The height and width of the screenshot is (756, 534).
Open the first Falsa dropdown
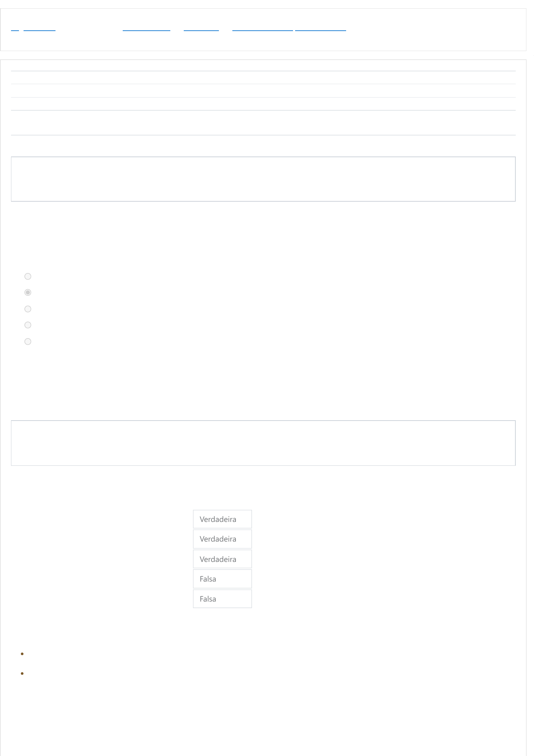222,579
